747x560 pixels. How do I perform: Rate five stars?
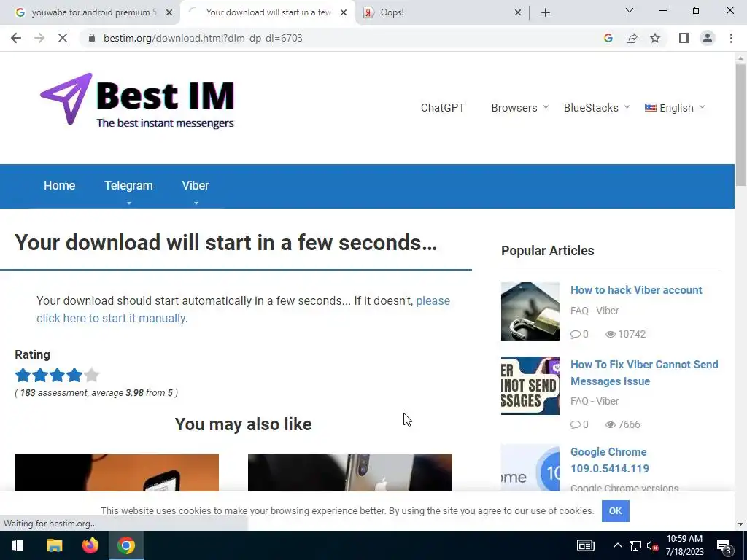coord(91,376)
